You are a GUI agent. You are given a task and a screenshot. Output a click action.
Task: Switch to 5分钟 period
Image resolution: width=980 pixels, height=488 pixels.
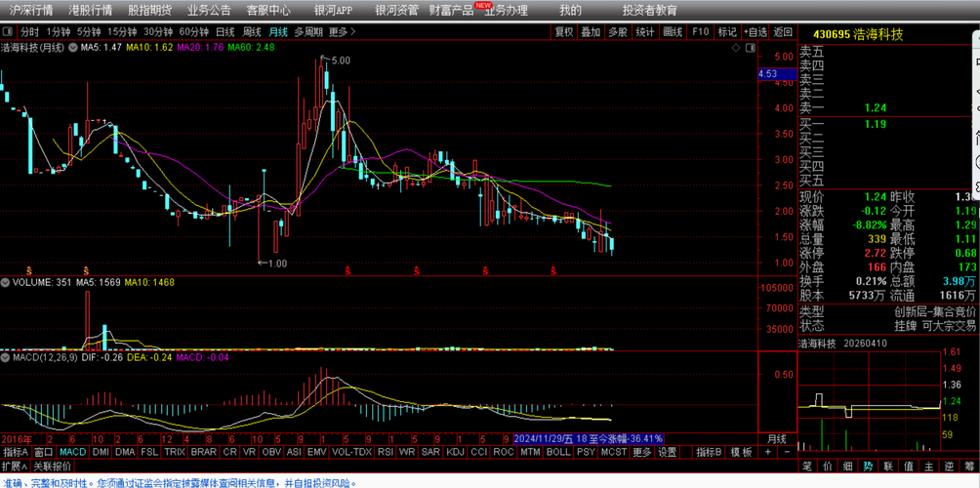pyautogui.click(x=89, y=31)
